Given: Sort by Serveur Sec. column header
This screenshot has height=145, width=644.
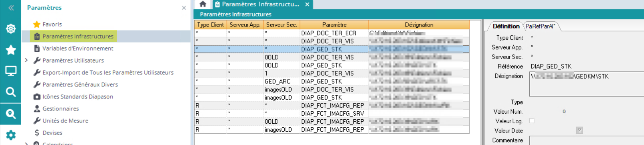Looking at the screenshot, I should [281, 25].
